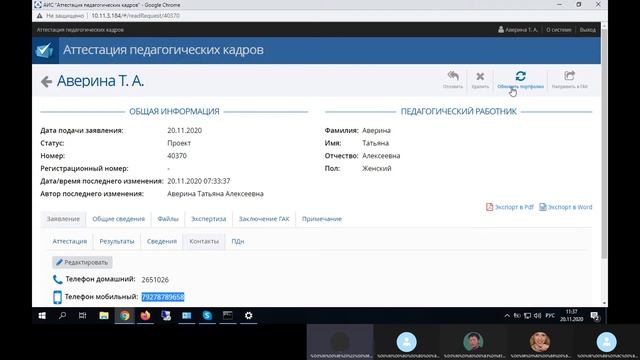The width and height of the screenshot is (640, 360).
Task: Click the home telephone handset icon
Action: (x=57, y=280)
